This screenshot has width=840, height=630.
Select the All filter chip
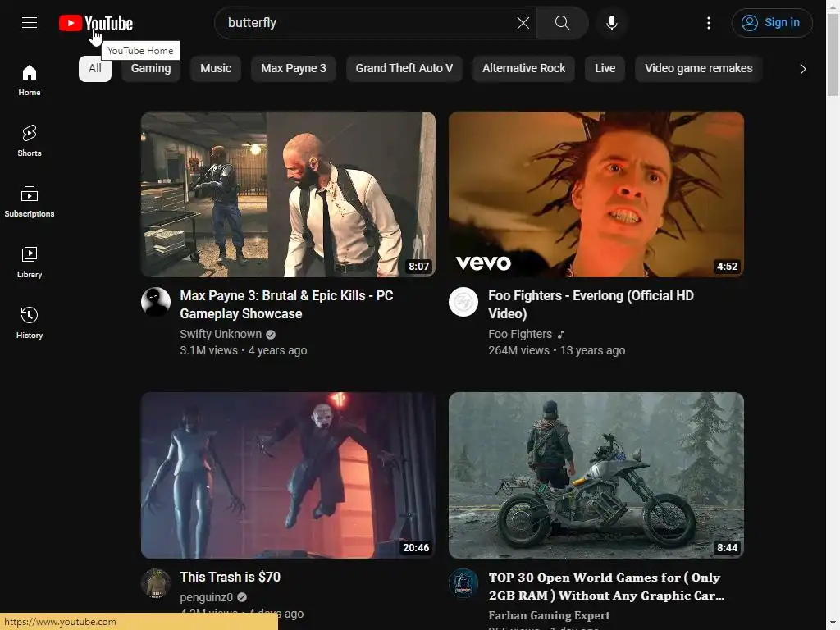click(x=95, y=69)
